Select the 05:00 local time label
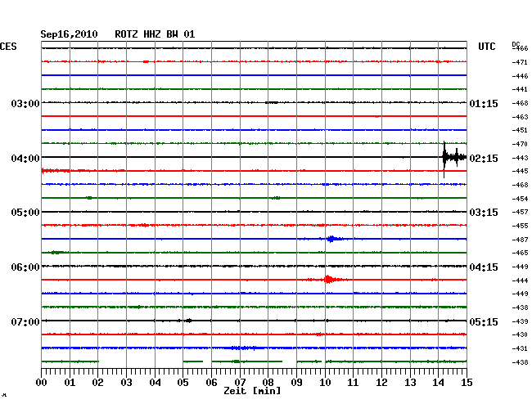Viewport: 532px width, 404px height. (x=25, y=213)
